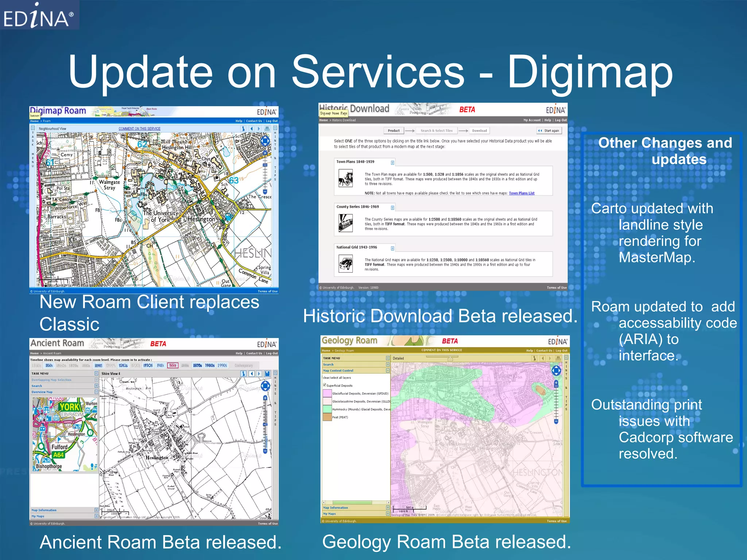Screen dimensions: 747x560
Task: Click the County Series steam train icon
Action: 345,223
